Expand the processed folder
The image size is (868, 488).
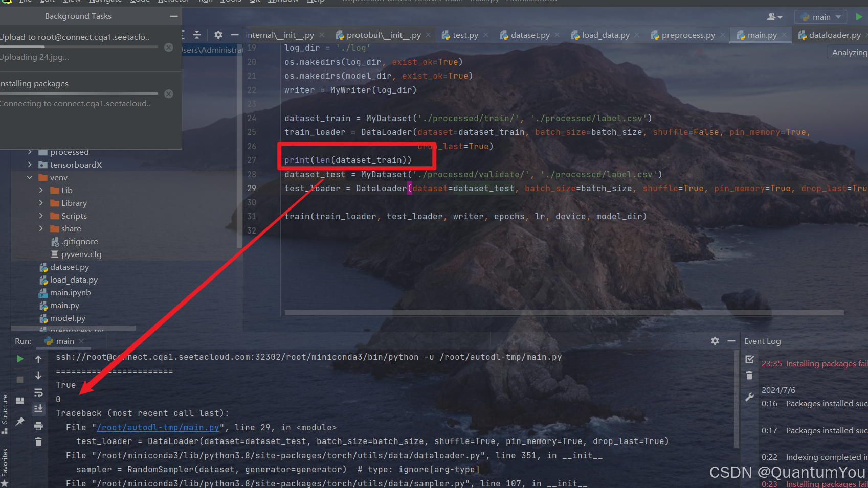coord(30,152)
